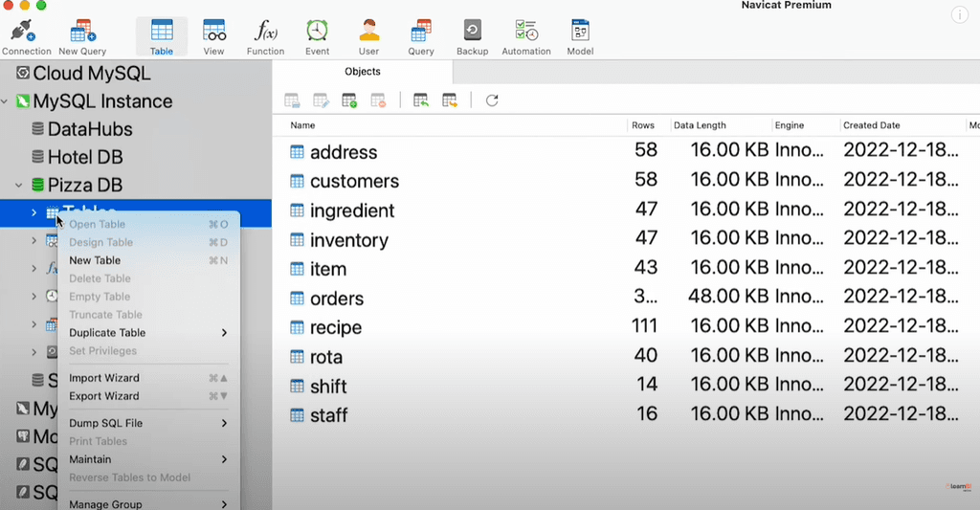Sort by the Rows column header

643,125
